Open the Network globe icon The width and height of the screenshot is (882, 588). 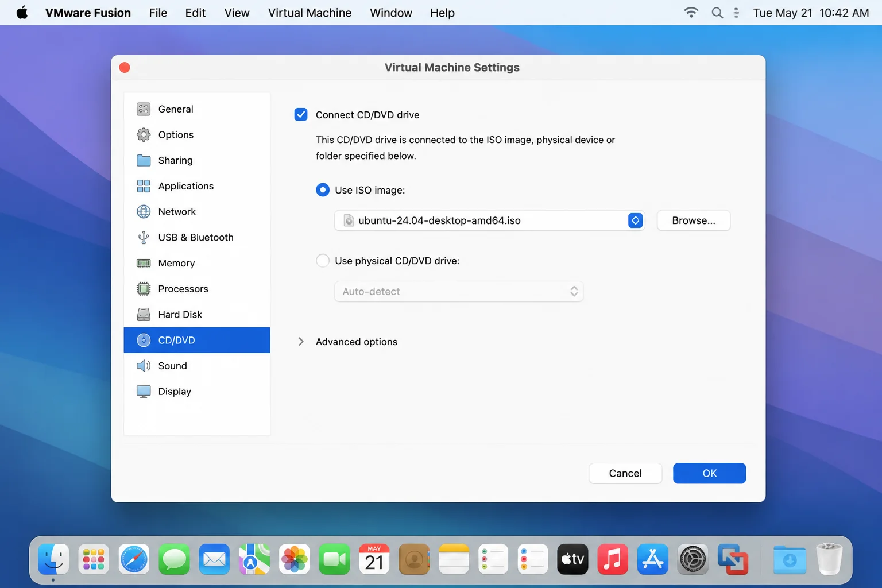click(x=144, y=212)
